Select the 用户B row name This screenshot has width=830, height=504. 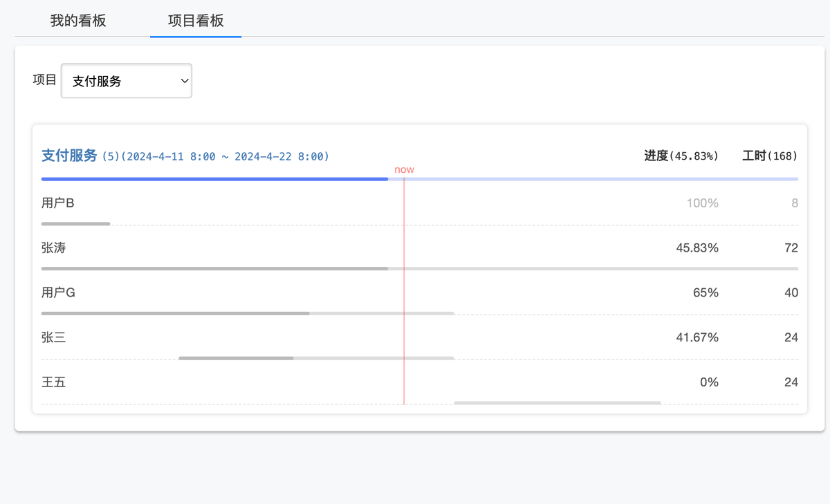coord(57,203)
